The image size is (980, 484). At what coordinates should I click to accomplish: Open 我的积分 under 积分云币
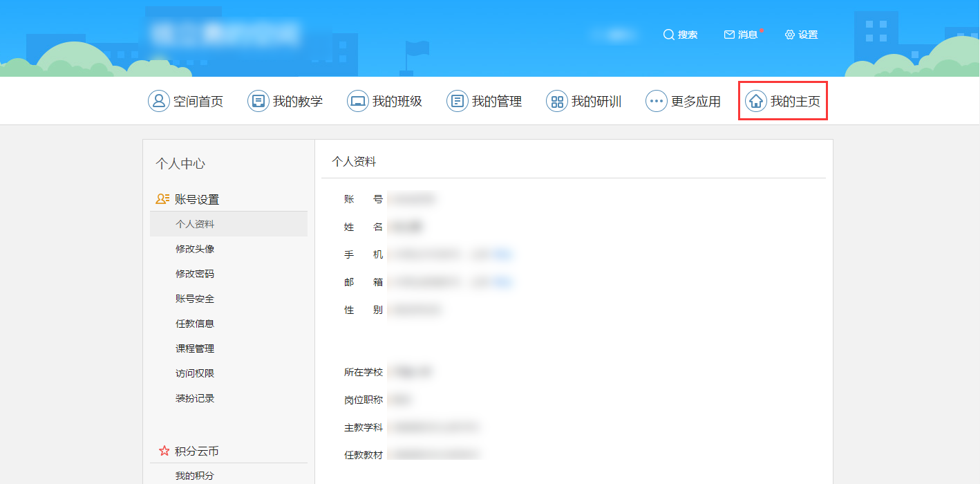pos(195,476)
